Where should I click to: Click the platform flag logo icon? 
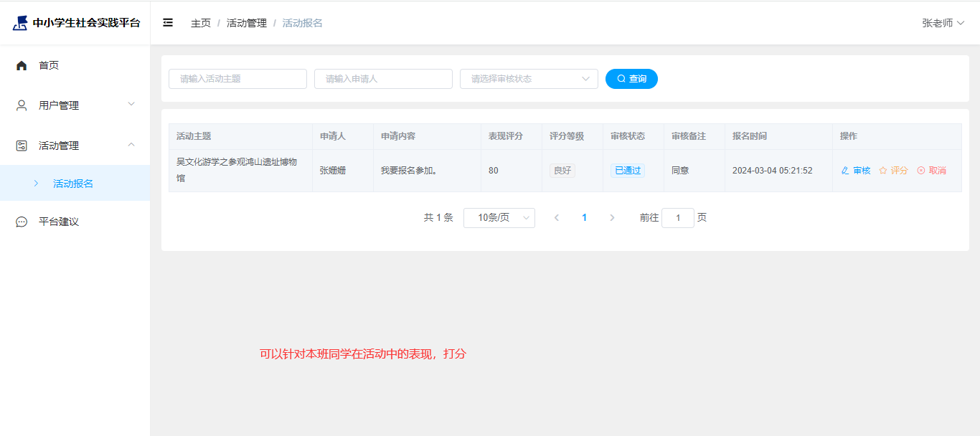20,23
